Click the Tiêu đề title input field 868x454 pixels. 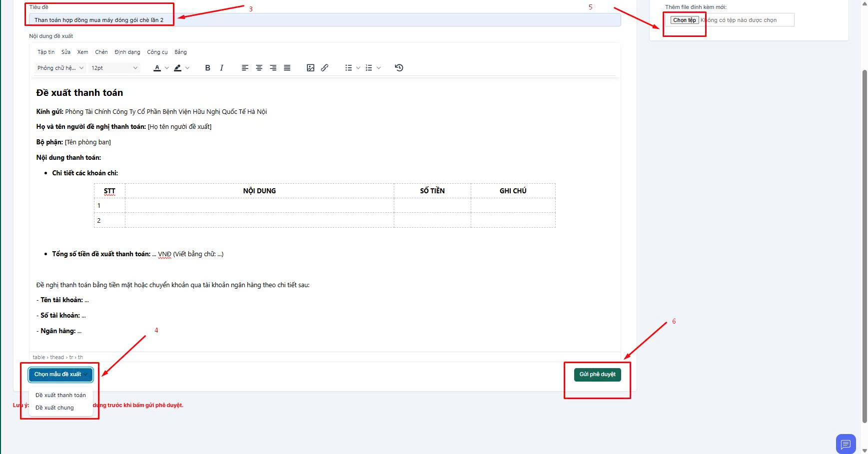coord(325,20)
